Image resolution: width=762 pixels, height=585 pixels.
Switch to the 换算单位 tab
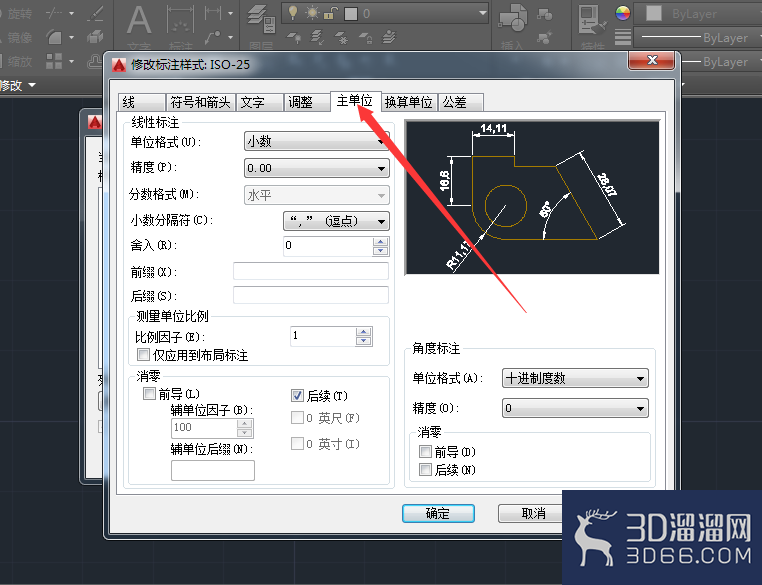coord(409,102)
